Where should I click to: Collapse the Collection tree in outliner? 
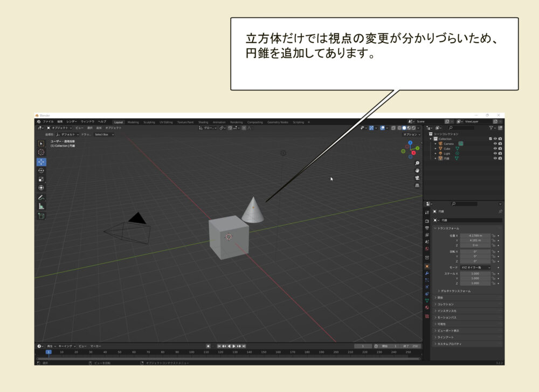pyautogui.click(x=431, y=139)
